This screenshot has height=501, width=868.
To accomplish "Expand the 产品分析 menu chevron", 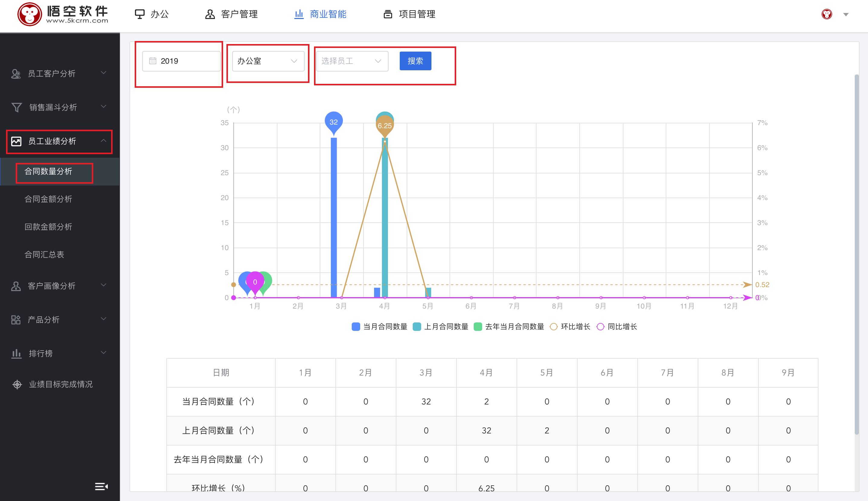I will pyautogui.click(x=103, y=319).
